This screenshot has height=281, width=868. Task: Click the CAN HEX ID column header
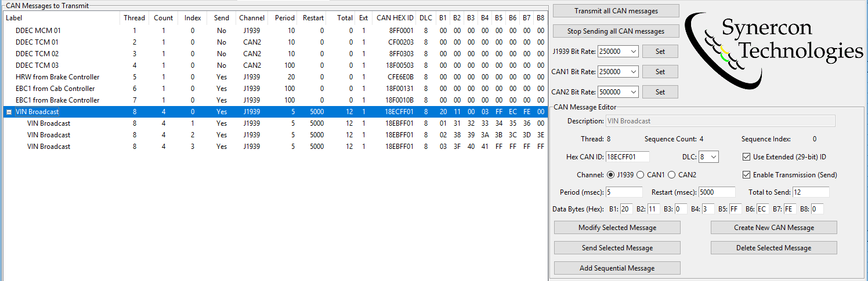point(395,18)
